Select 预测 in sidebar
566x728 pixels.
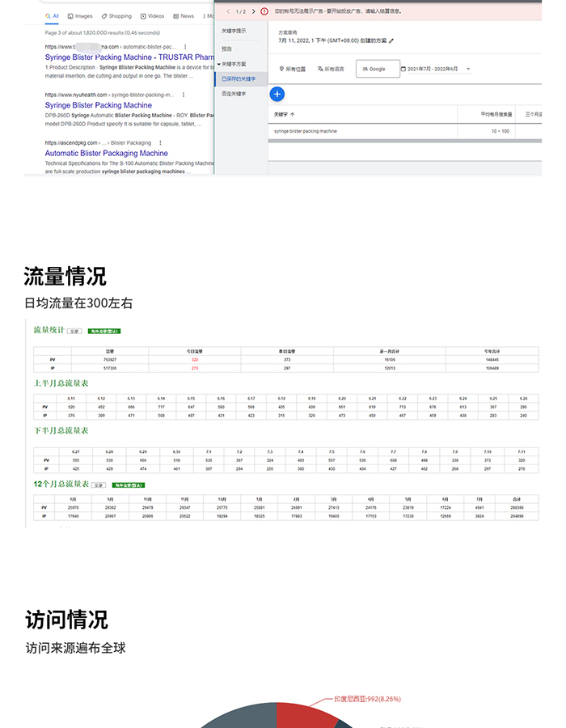coord(226,49)
